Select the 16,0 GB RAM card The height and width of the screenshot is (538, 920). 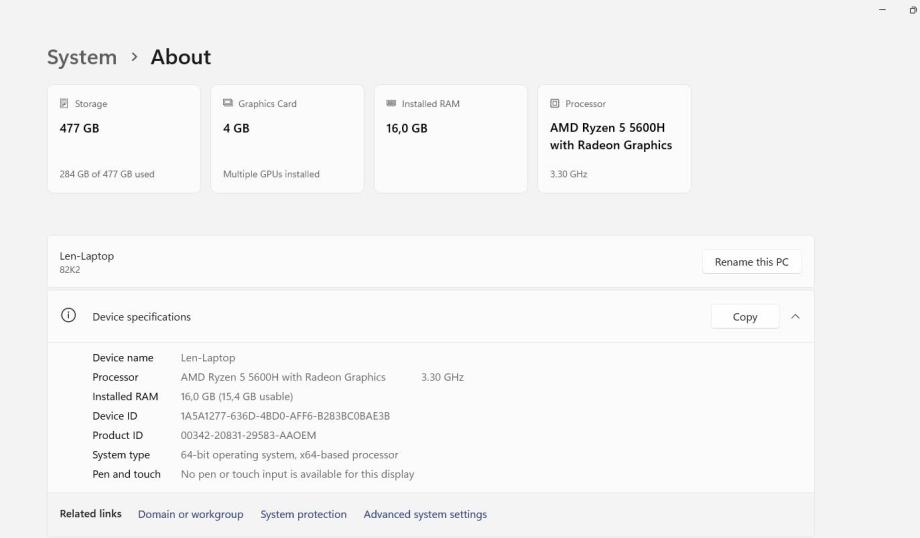point(450,139)
